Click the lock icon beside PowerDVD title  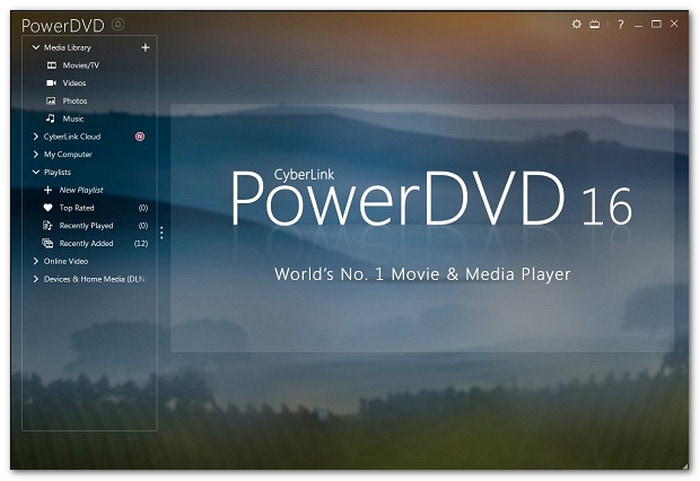pos(118,24)
